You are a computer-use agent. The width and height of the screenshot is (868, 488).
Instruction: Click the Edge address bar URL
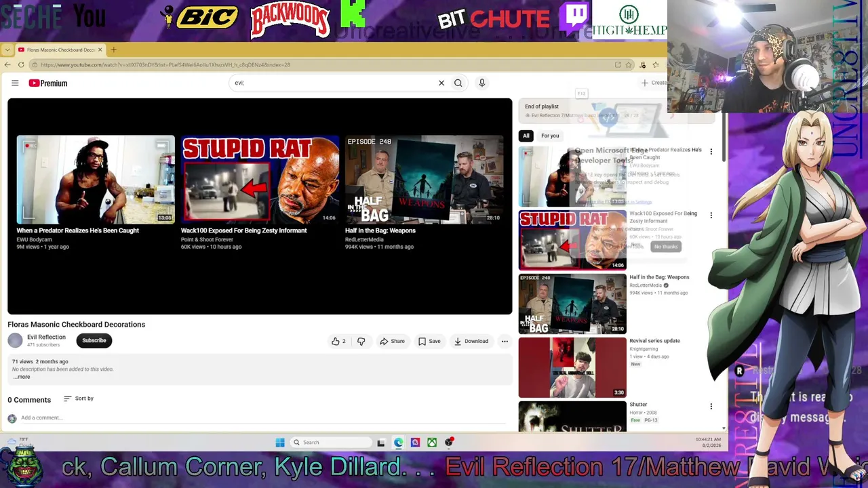click(165, 64)
